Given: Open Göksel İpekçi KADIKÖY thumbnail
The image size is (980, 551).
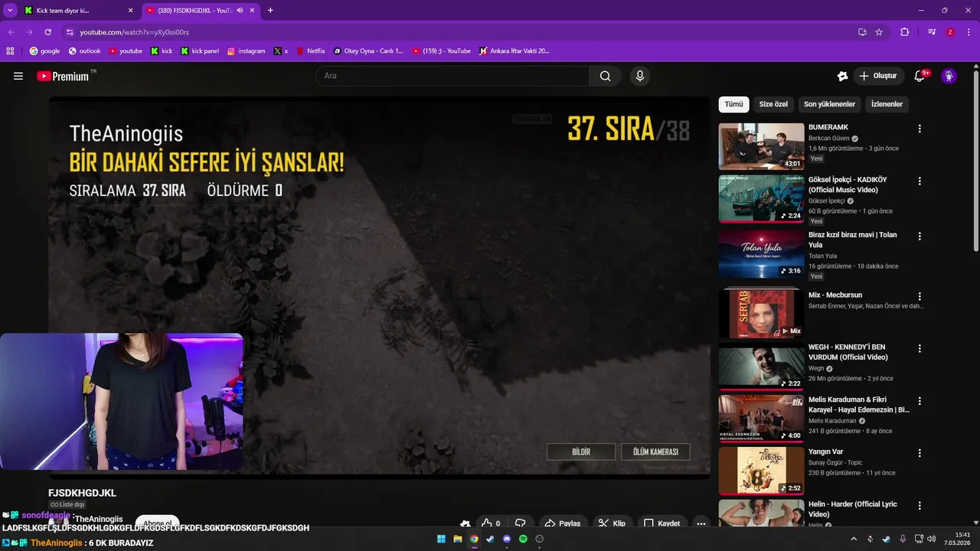Looking at the screenshot, I should click(761, 198).
